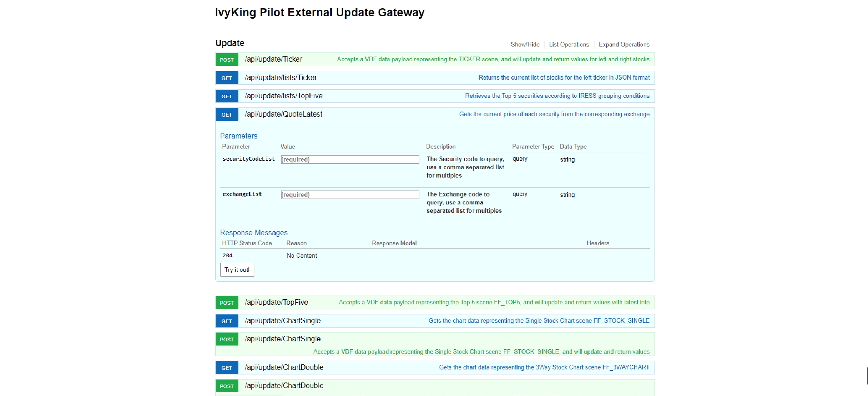
Task: Toggle the List Operations view
Action: 569,44
